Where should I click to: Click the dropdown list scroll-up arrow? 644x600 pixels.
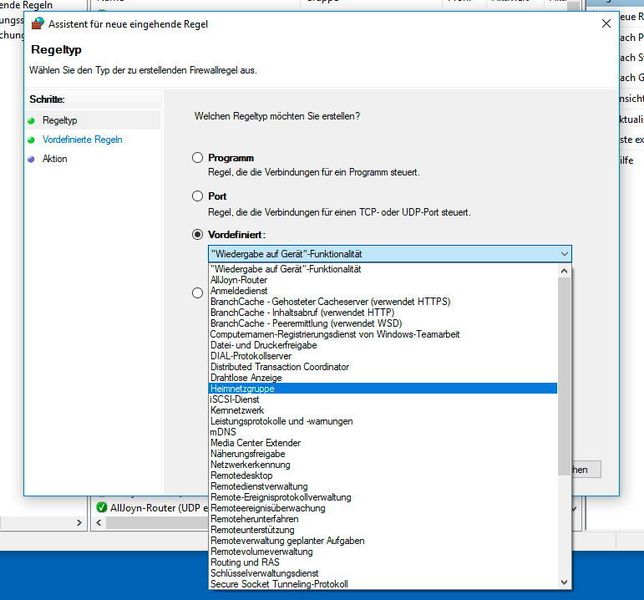coord(564,271)
